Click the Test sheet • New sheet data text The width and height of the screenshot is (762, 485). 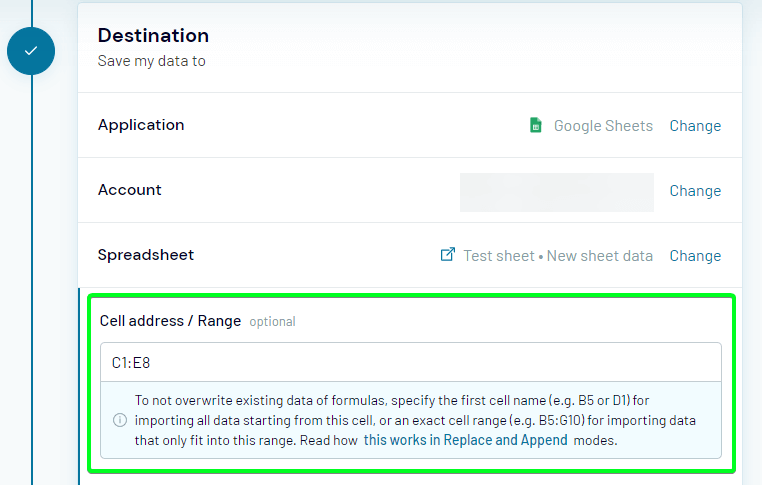pyautogui.click(x=558, y=256)
